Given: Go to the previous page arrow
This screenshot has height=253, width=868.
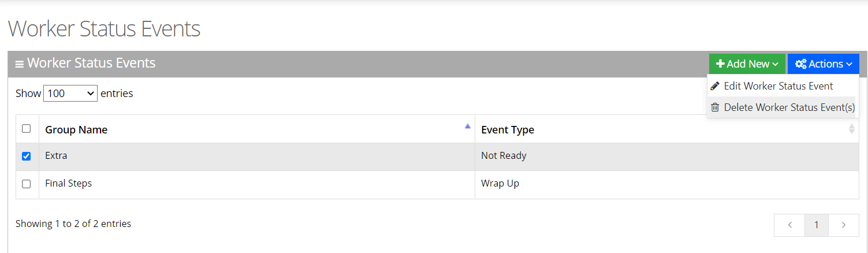Looking at the screenshot, I should click(789, 225).
